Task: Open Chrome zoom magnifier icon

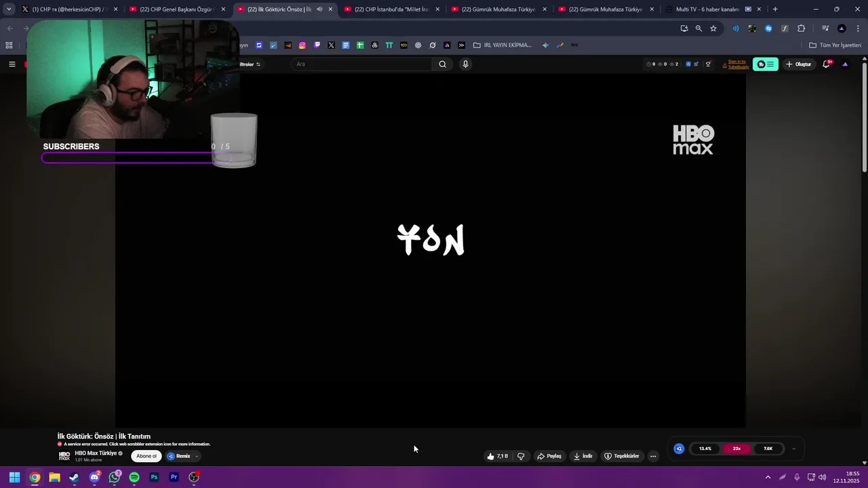Action: click(698, 28)
